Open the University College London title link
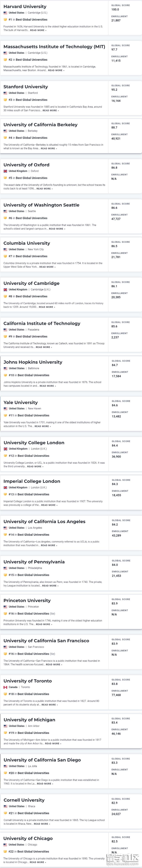The width and height of the screenshot is (142, 868). coord(34,442)
